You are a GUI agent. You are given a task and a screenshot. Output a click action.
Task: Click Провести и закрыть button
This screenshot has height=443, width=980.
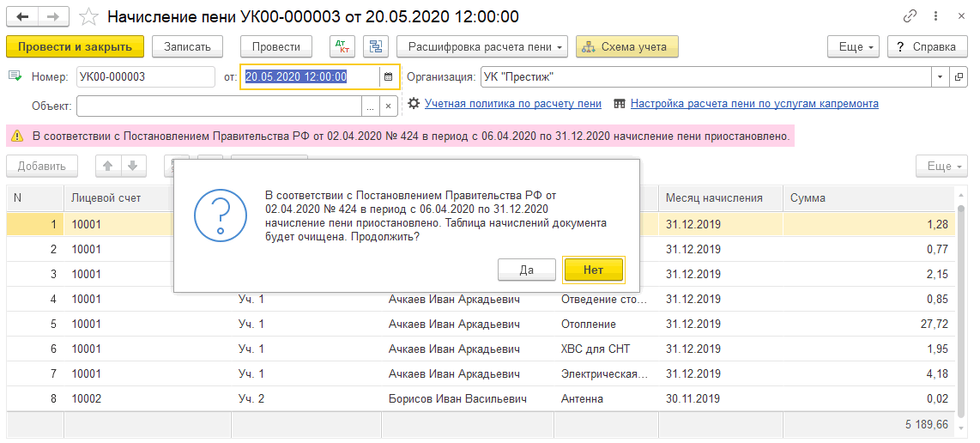[x=75, y=46]
